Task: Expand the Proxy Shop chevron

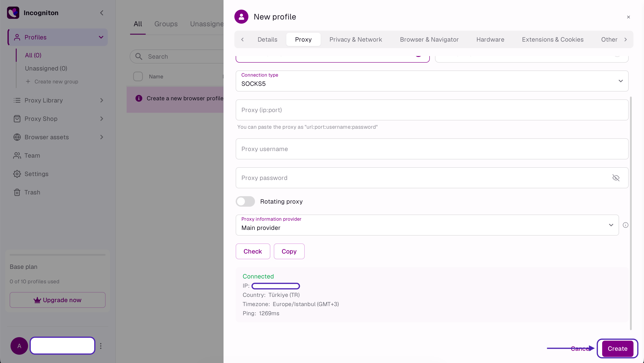Action: point(101,119)
